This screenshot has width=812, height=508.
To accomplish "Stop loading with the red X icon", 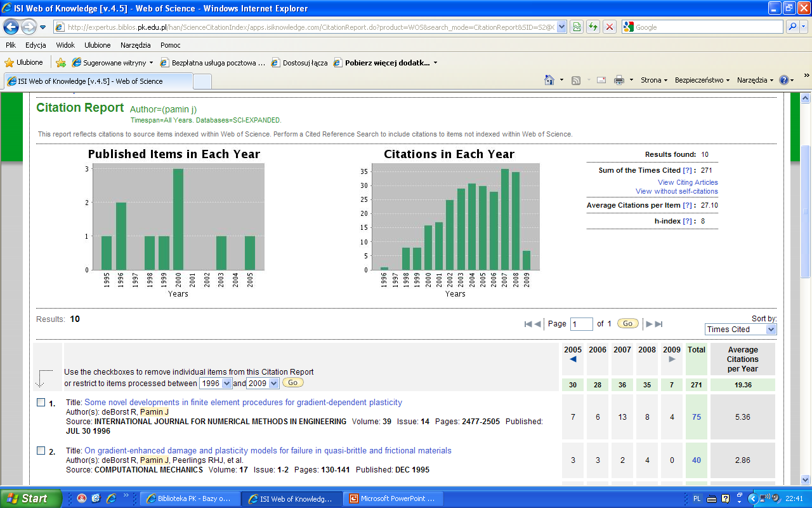I will click(x=610, y=27).
